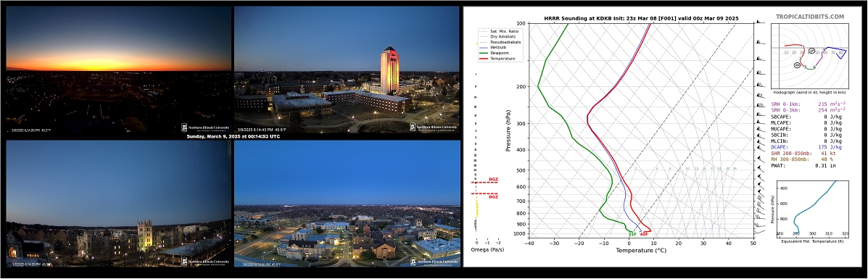
Task: Click the MLCAPE value row
Action: (806, 123)
